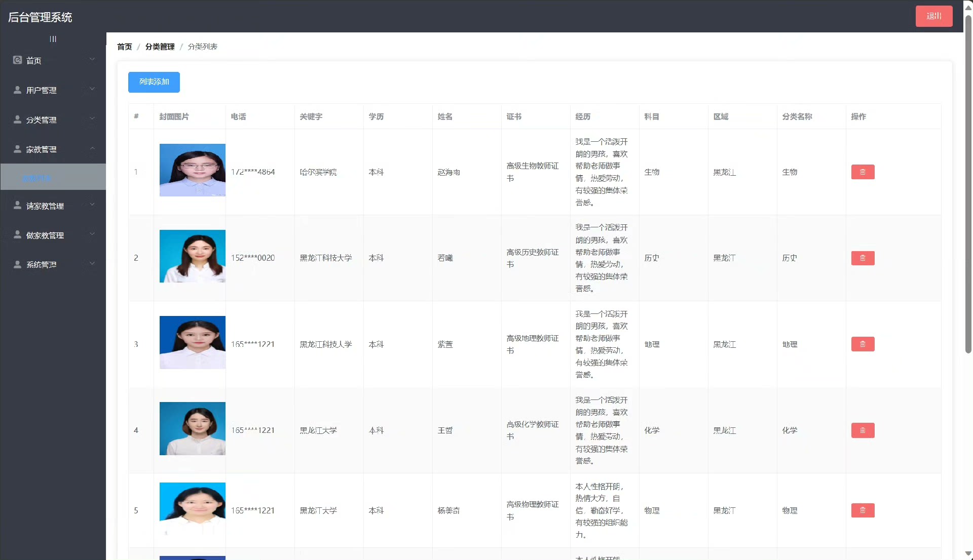Go to 首页 in the breadcrumb
The width and height of the screenshot is (973, 560).
pyautogui.click(x=124, y=47)
